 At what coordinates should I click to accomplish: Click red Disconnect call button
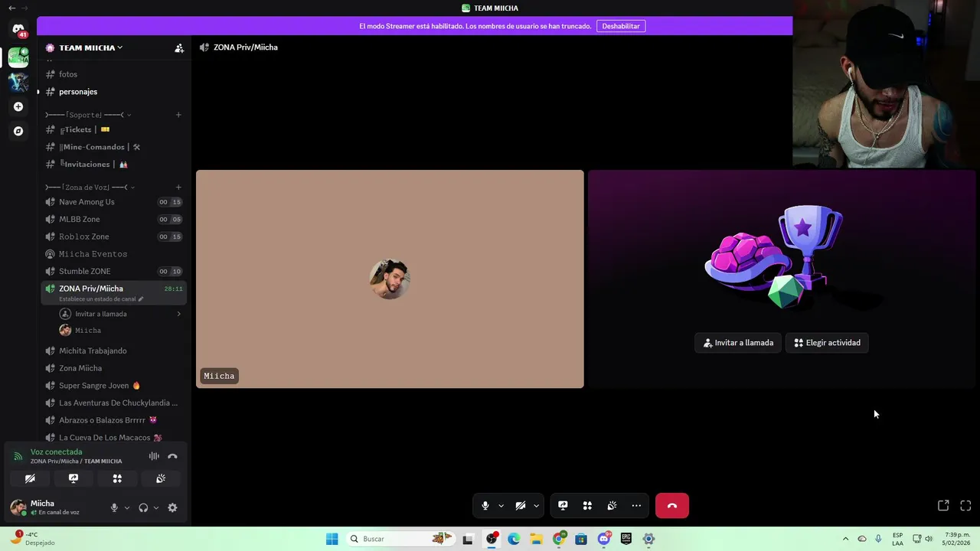(x=672, y=506)
